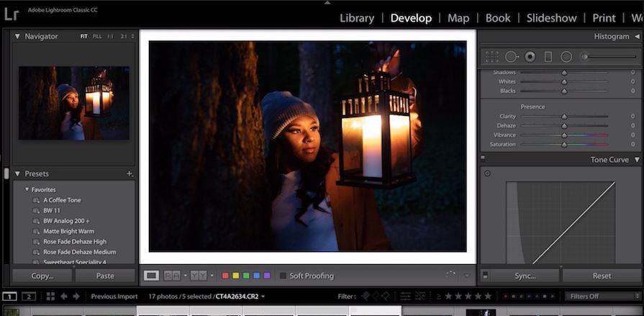
Task: Go forward with the right arrow
Action: 76,297
